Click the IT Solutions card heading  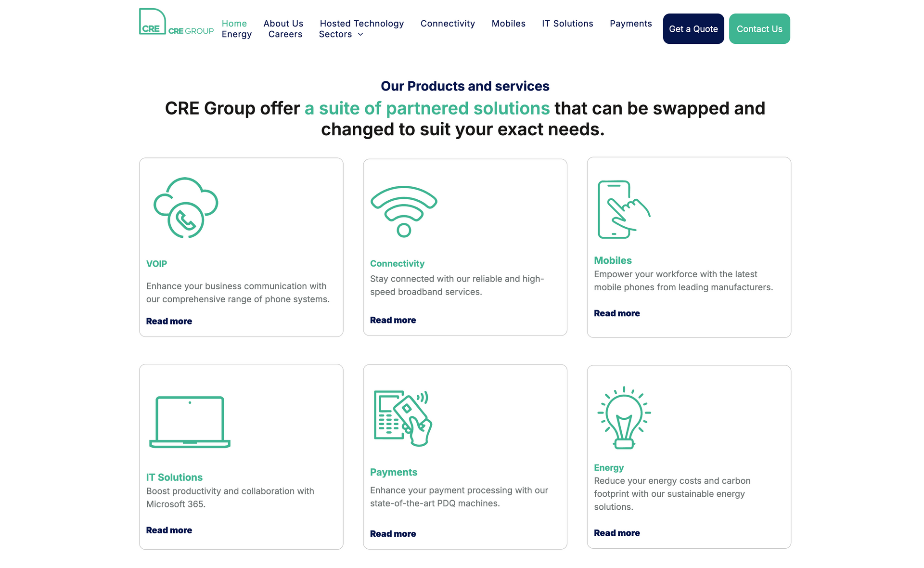pyautogui.click(x=174, y=477)
